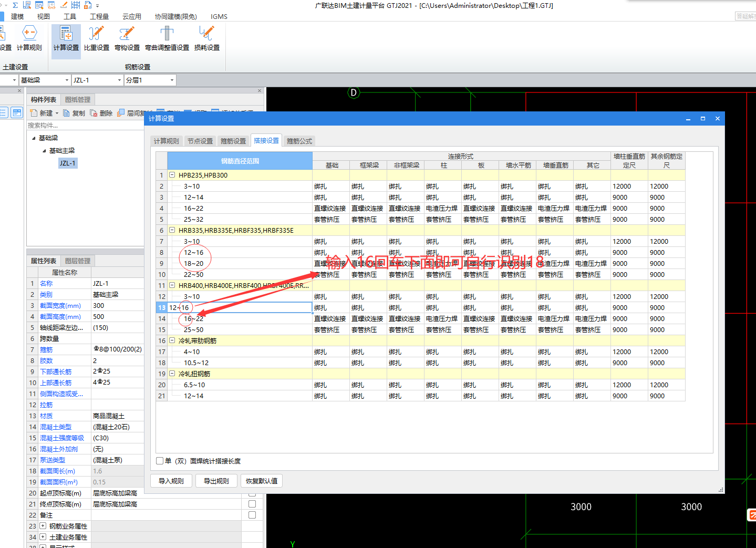This screenshot has width=756, height=548.
Task: Open 弯钩设置 (hook settings)
Action: tap(127, 38)
